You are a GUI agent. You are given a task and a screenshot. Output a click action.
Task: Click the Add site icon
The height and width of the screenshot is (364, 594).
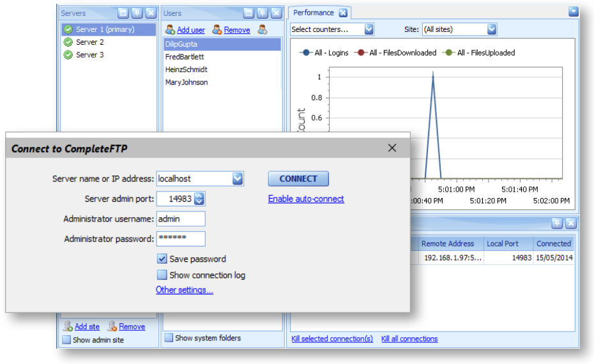point(68,326)
